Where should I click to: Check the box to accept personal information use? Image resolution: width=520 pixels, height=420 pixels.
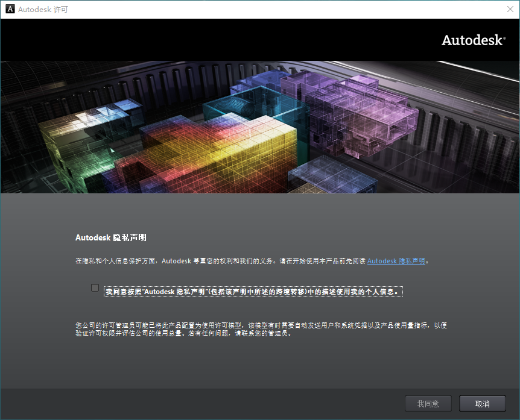95,287
